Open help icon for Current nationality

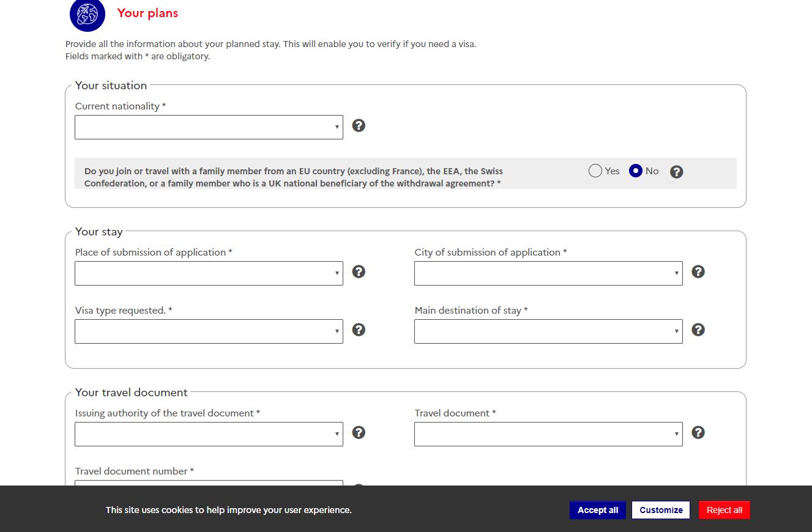coord(359,125)
